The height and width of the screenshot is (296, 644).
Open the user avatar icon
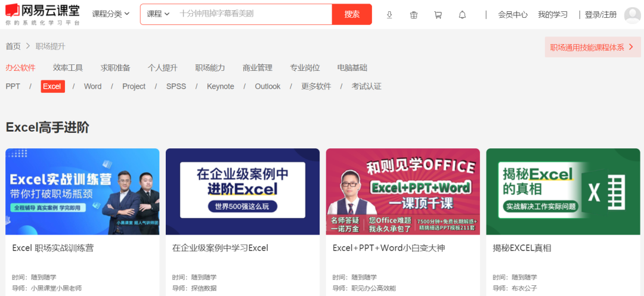[632, 15]
